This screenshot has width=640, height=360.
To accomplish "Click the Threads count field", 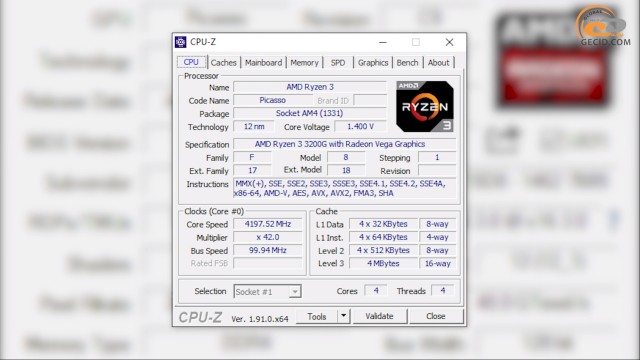I will coord(442,291).
